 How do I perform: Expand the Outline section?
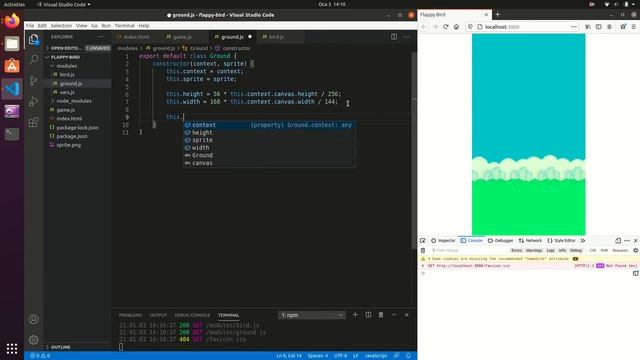coord(77,347)
